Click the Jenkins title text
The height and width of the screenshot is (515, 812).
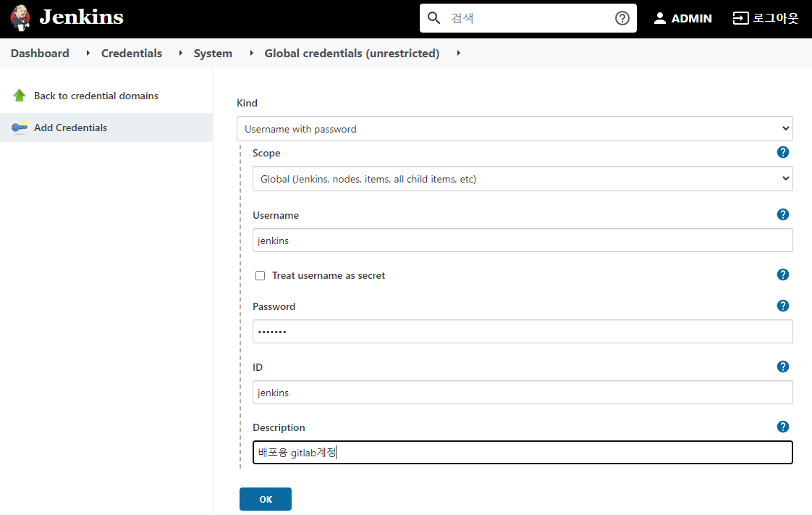(x=81, y=17)
